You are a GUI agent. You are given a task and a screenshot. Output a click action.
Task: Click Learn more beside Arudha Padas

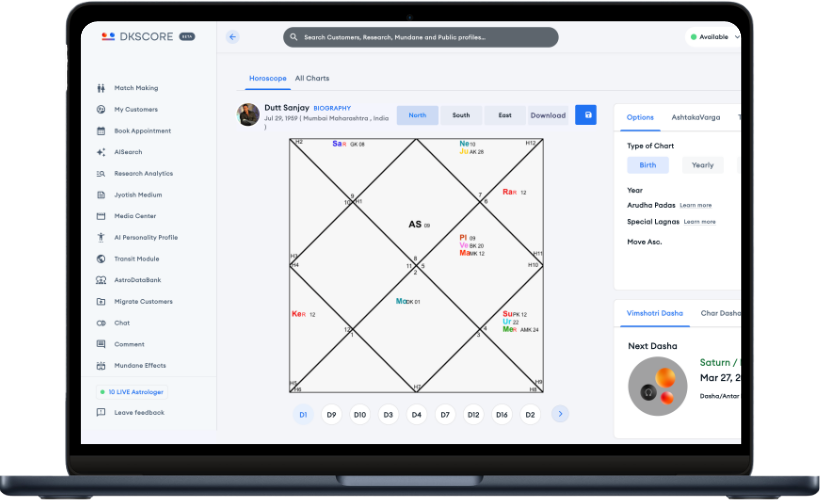pyautogui.click(x=696, y=206)
